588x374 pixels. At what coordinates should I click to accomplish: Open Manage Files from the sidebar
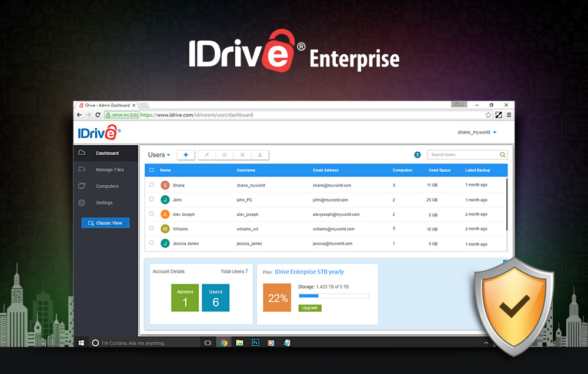110,169
